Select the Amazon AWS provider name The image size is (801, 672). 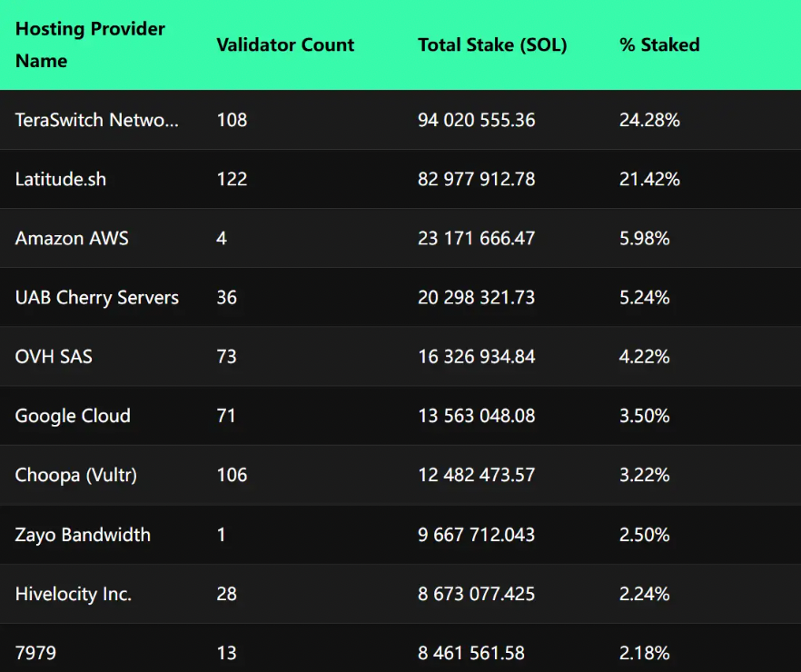click(72, 239)
